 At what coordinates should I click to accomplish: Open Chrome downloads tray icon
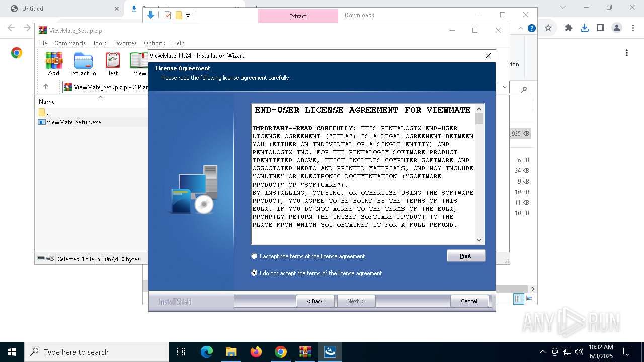584,28
